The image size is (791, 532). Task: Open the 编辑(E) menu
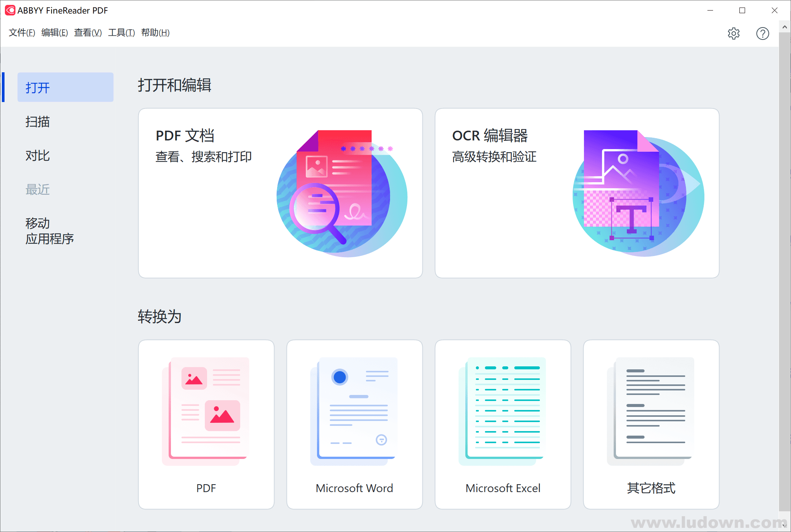55,33
